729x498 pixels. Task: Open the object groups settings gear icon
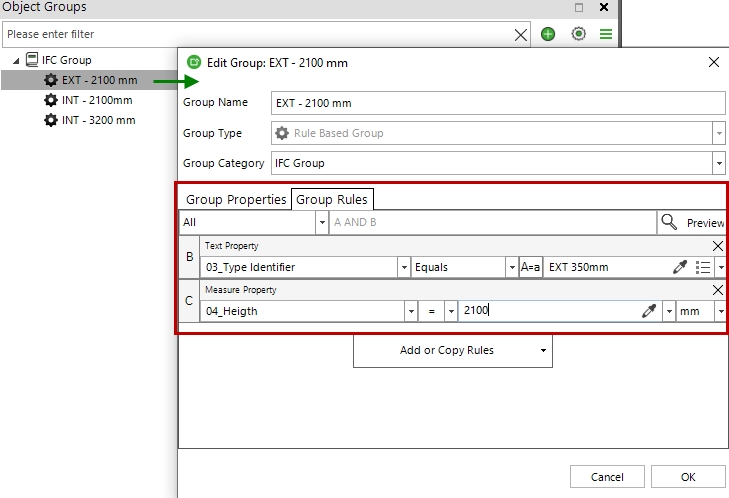click(578, 34)
